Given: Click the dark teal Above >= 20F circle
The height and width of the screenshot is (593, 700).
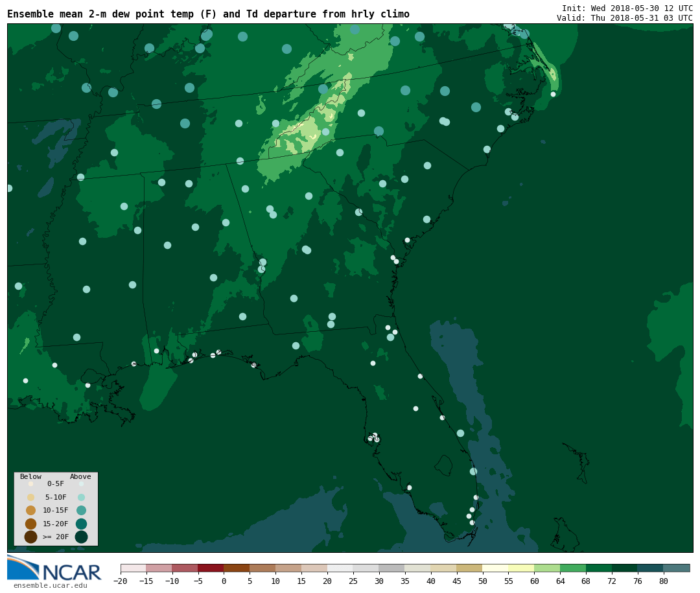Looking at the screenshot, I should [81, 537].
